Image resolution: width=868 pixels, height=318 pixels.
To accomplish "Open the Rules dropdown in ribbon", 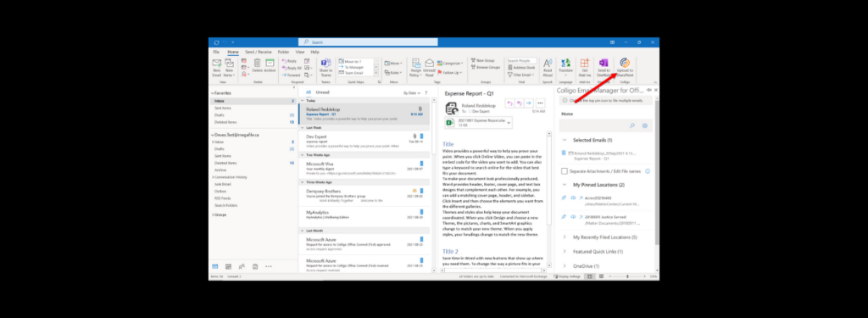I will 393,73.
